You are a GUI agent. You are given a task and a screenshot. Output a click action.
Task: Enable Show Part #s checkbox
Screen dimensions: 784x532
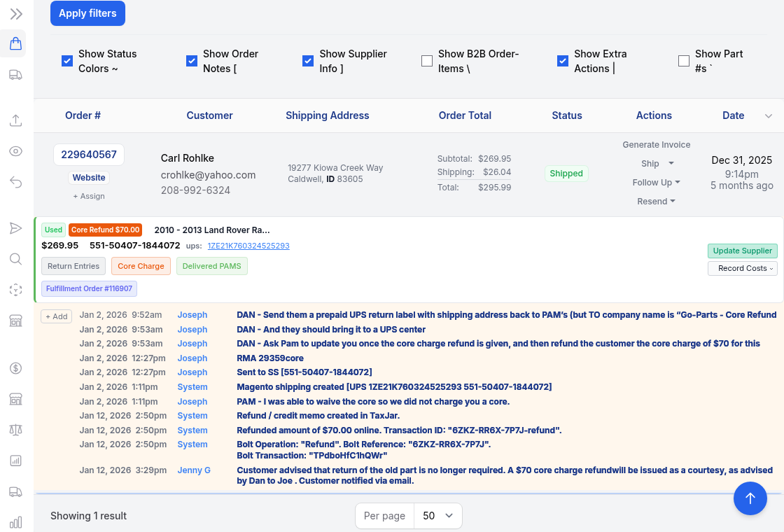pyautogui.click(x=683, y=61)
